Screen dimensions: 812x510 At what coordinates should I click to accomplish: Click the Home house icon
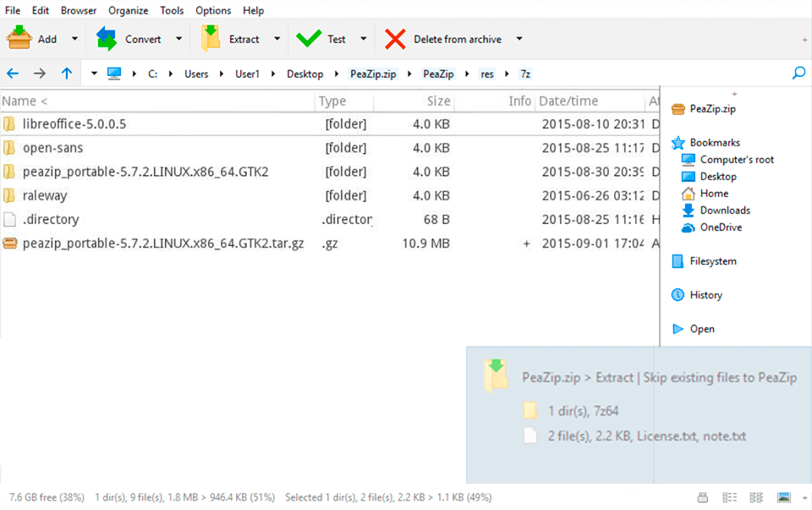pos(689,194)
